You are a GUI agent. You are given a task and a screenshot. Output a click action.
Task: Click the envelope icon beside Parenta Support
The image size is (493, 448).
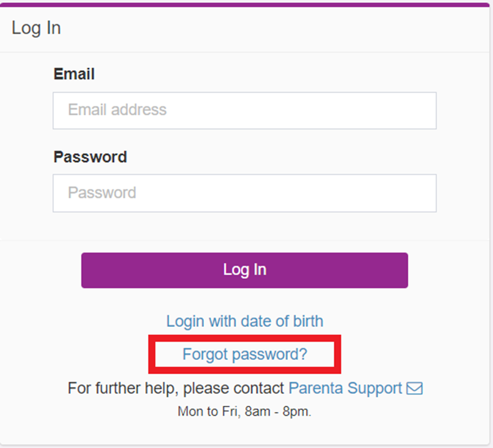coord(414,388)
